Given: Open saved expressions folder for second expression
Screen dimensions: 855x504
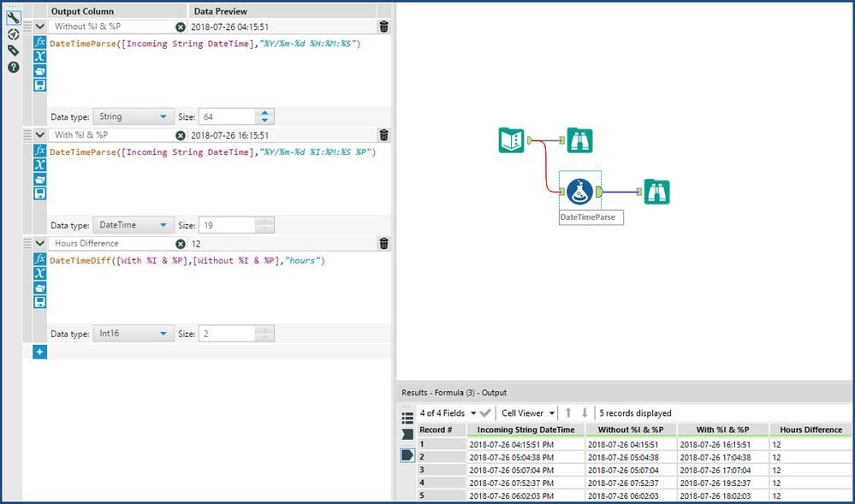Looking at the screenshot, I should (40, 179).
